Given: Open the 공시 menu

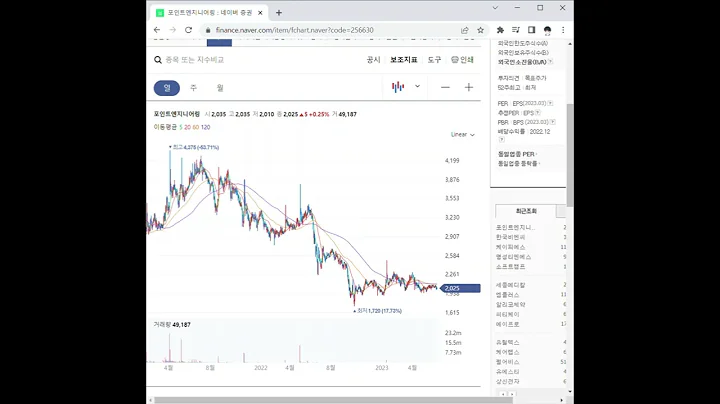Looking at the screenshot, I should 373,60.
